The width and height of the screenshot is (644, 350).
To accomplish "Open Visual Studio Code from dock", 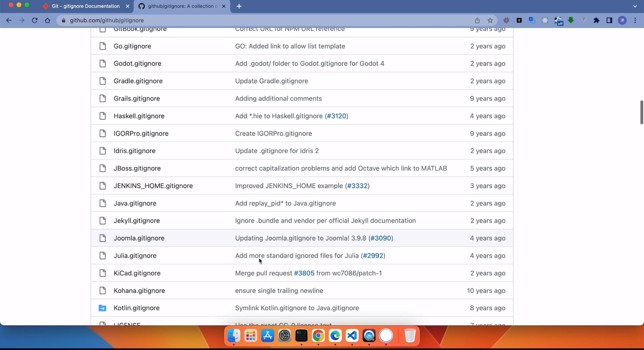I will (x=352, y=336).
